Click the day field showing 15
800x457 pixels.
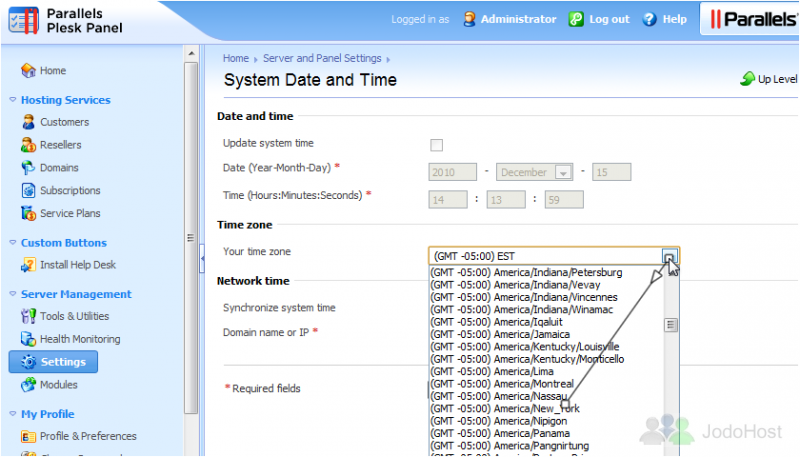point(611,172)
